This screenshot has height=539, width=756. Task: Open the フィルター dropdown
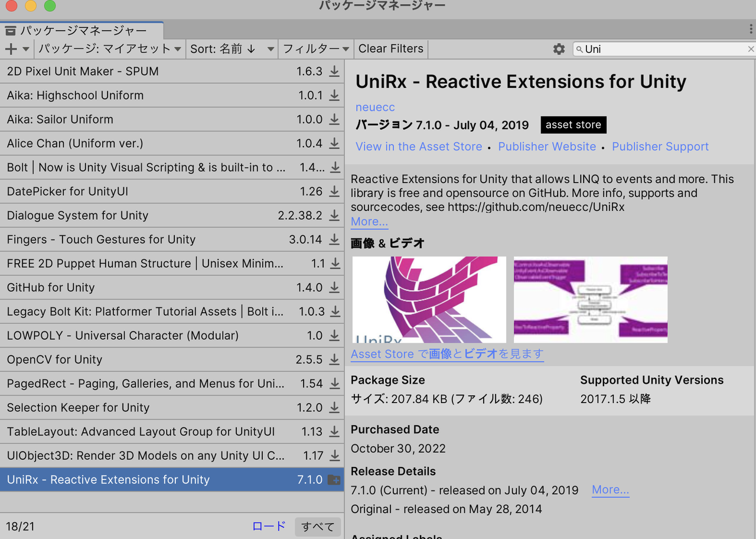tap(316, 49)
